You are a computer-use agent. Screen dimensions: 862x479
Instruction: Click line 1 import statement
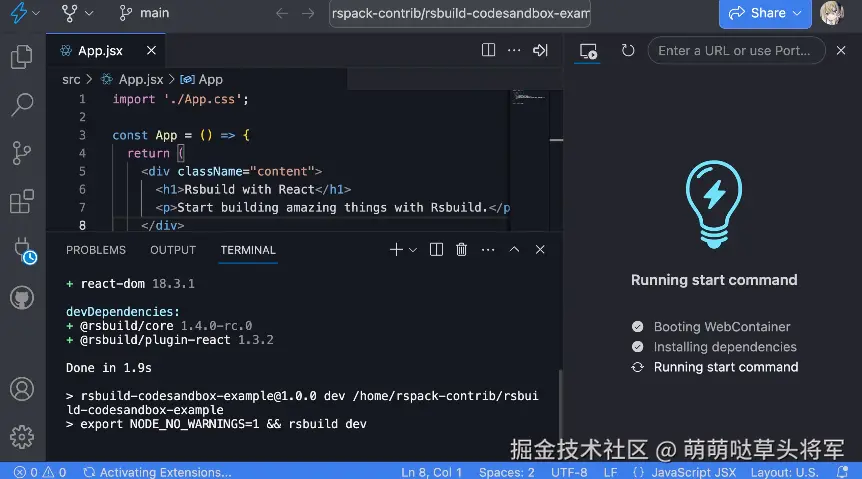[x=180, y=99]
